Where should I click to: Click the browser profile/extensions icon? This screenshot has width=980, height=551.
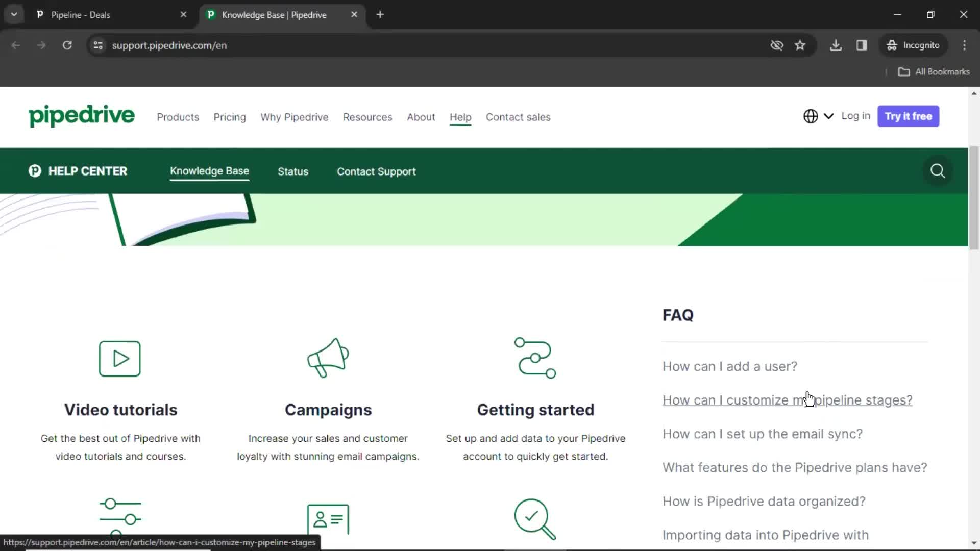(x=912, y=45)
